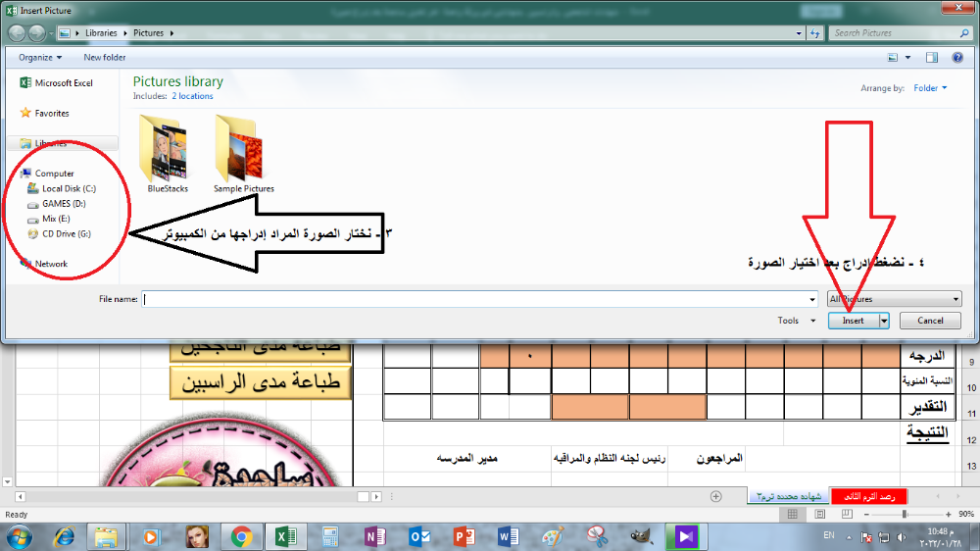The width and height of the screenshot is (980, 551).
Task: Open OneNote from the taskbar
Action: 375,537
